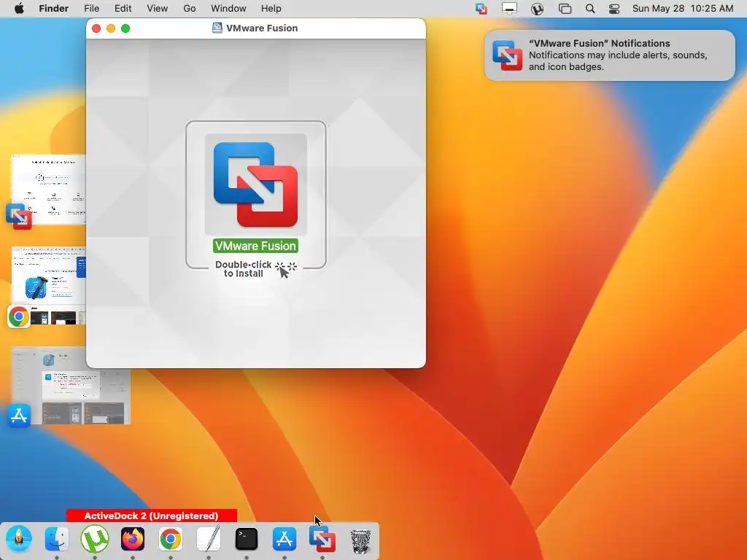Image resolution: width=747 pixels, height=560 pixels.
Task: Launch Google Chrome from the dock
Action: 171,539
